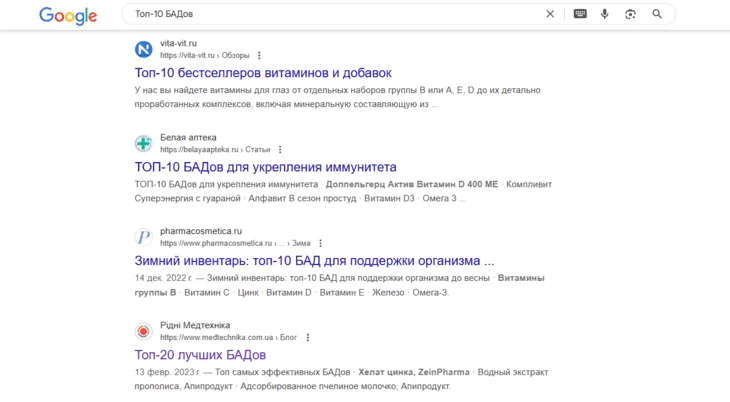The image size is (730, 402).
Task: Open options menu for vita-vit.ru result
Action: 259,55
